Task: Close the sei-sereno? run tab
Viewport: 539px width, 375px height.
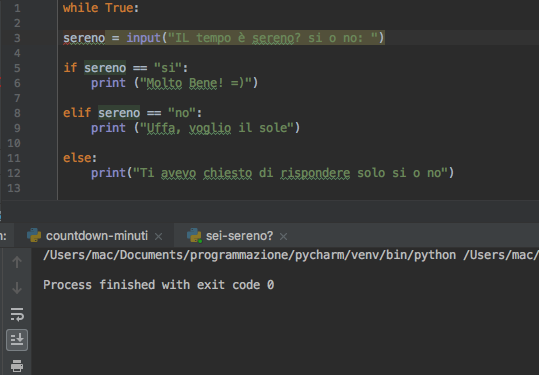Action: point(283,236)
